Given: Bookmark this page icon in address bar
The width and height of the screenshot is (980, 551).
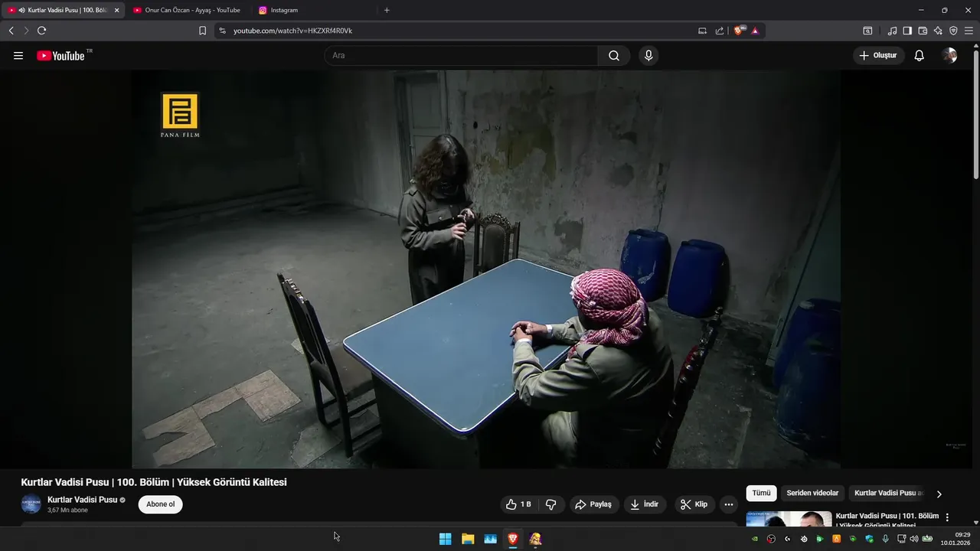Looking at the screenshot, I should tap(202, 31).
